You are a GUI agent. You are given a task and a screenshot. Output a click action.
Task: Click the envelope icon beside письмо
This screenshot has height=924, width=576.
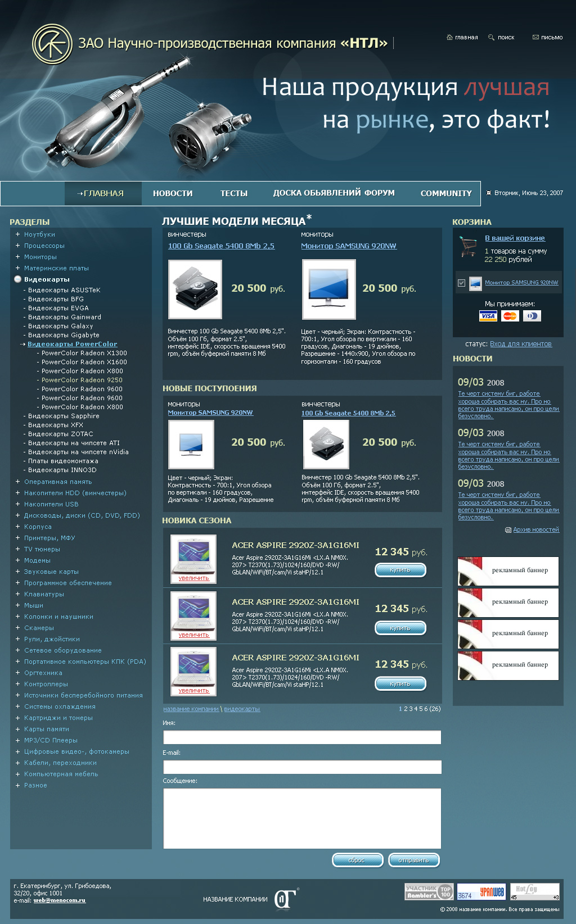click(535, 37)
